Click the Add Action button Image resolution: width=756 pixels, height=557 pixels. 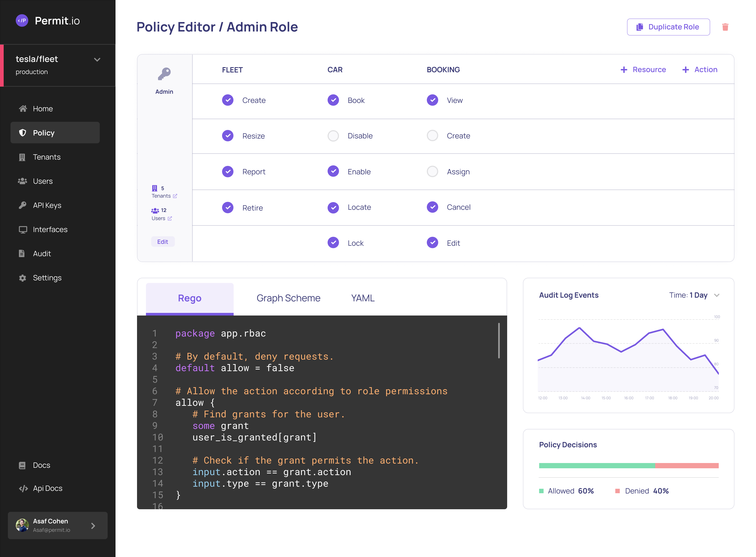coord(699,69)
